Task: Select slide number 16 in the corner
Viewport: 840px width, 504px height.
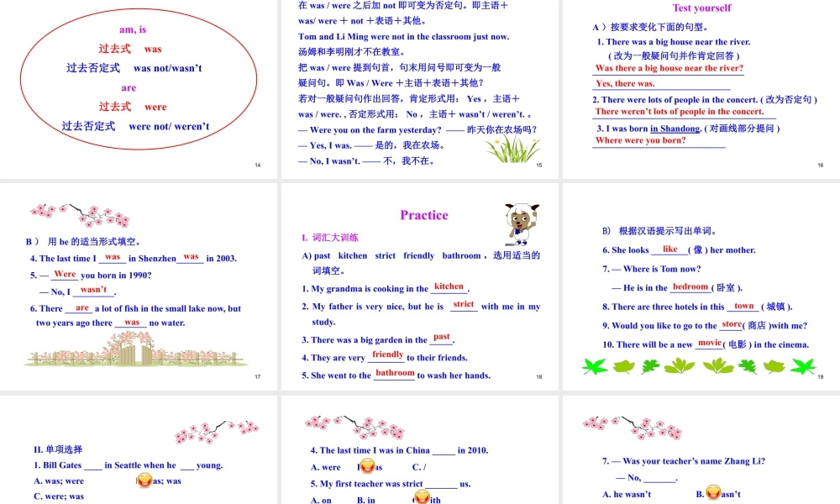Action: 820,165
